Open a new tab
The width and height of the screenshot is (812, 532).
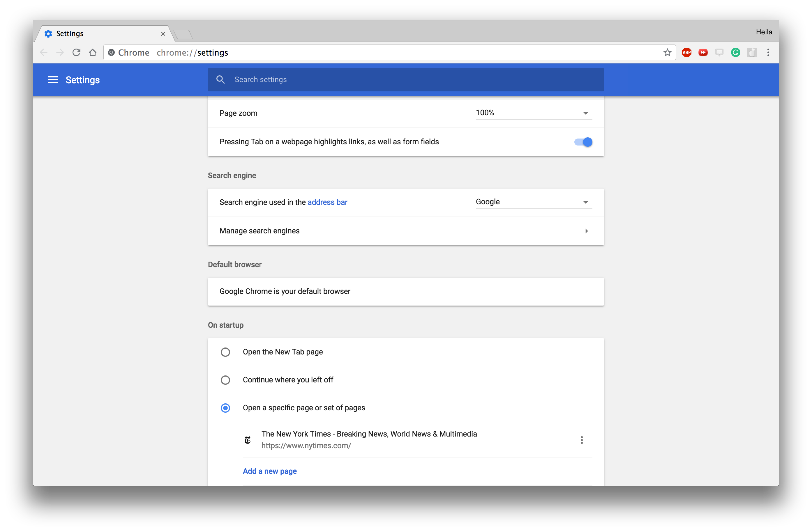183,34
